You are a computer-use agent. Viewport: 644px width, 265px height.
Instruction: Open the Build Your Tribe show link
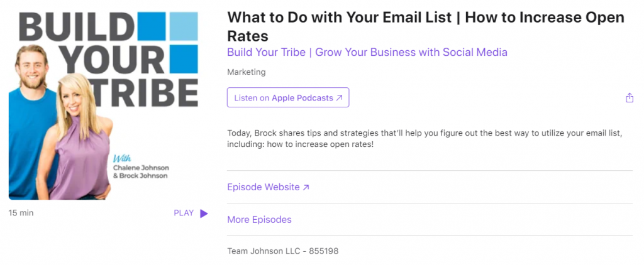367,53
